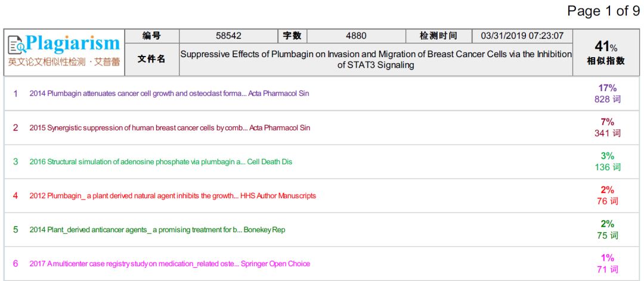Select the 7% similarity score for source 2
Screen dimensions: 644x281
(607, 122)
